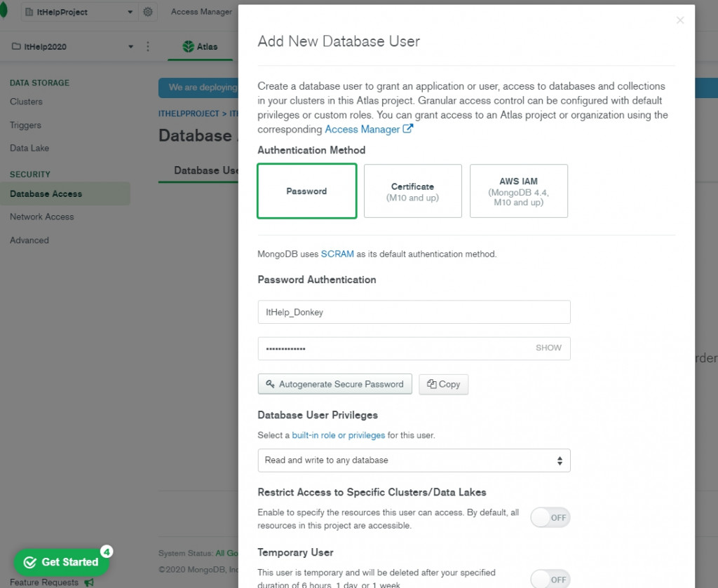Open the ItHelp2020 project dropdown
This screenshot has height=588, width=718.
click(72, 46)
